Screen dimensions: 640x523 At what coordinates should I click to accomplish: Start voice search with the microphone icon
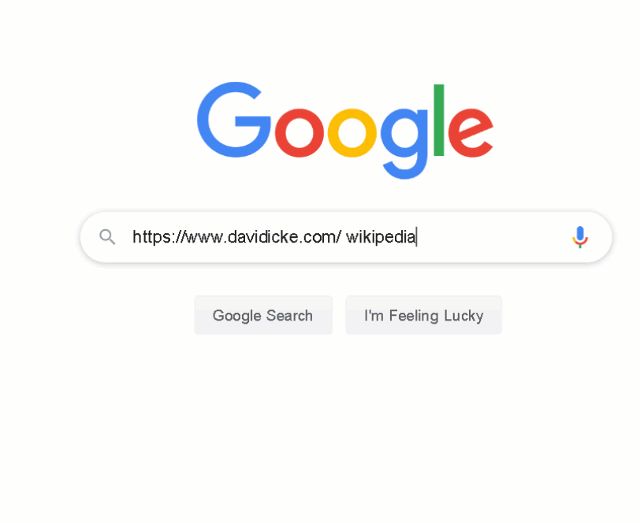[x=580, y=237]
